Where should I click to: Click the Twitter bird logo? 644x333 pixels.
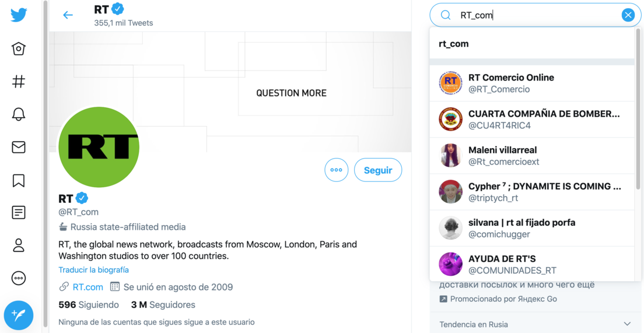click(19, 15)
